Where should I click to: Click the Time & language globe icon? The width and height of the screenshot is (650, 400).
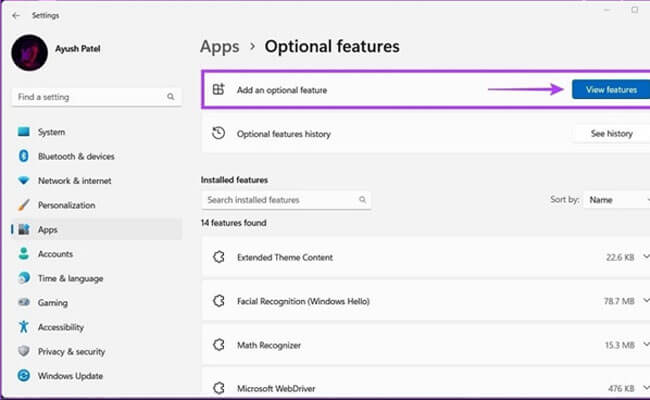[24, 278]
